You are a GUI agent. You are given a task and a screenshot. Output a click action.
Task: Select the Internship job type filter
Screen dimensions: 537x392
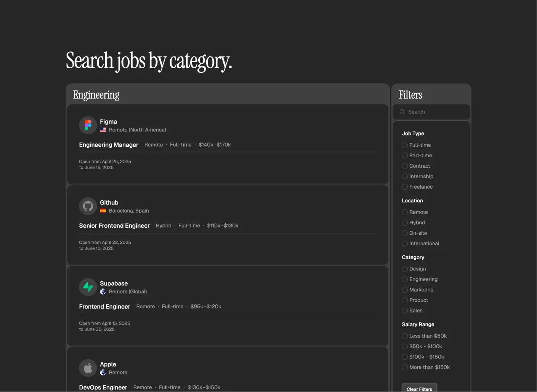tap(405, 176)
